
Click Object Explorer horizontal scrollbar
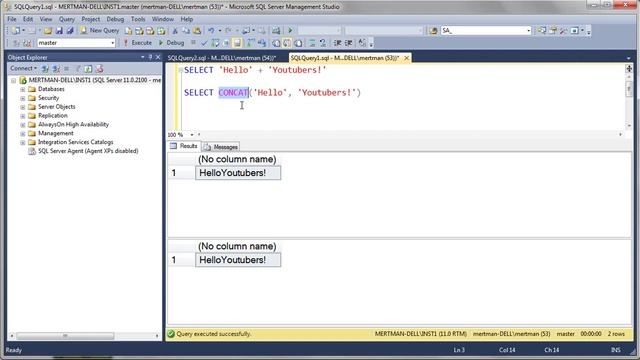65,336
